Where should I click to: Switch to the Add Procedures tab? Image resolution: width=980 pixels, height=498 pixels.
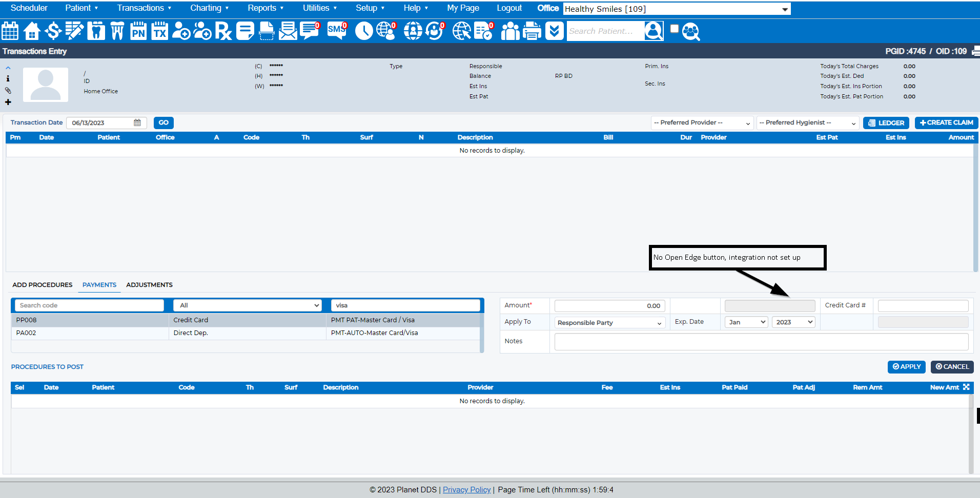(43, 285)
